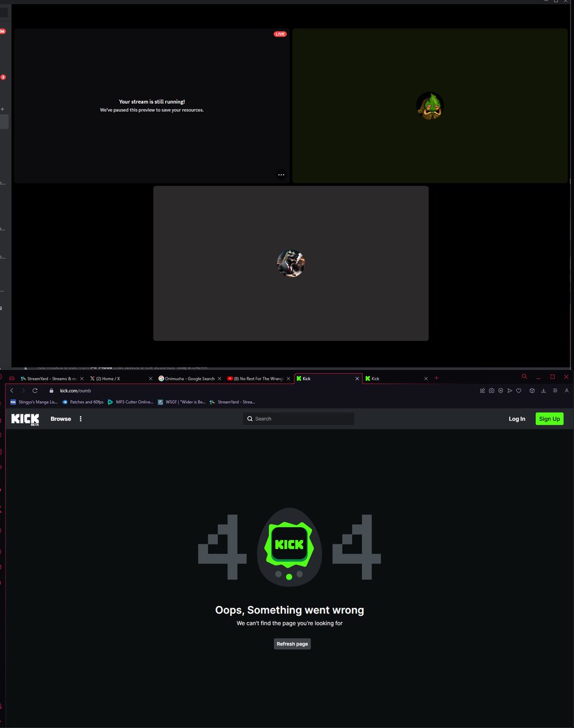
Task: Close the Home / X tab
Action: coord(151,379)
